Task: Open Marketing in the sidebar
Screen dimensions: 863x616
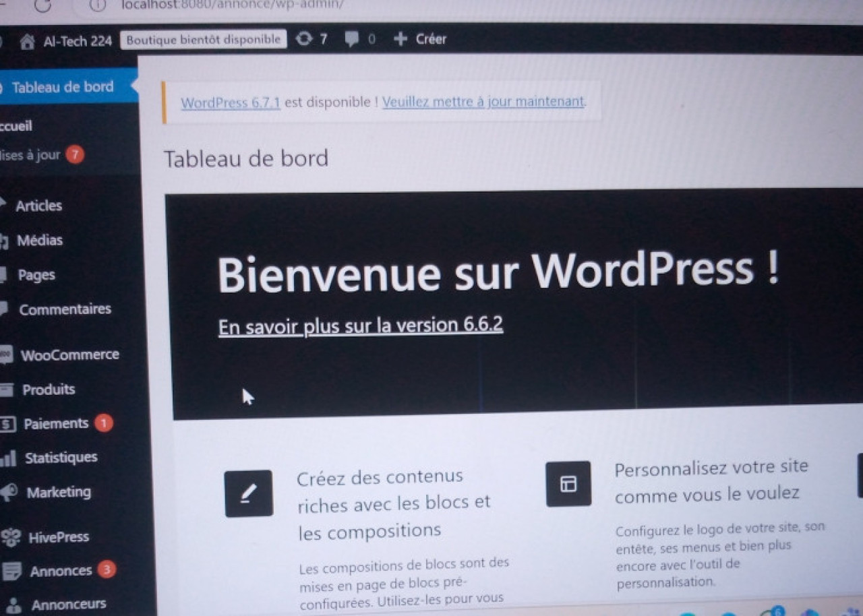Action: click(59, 492)
